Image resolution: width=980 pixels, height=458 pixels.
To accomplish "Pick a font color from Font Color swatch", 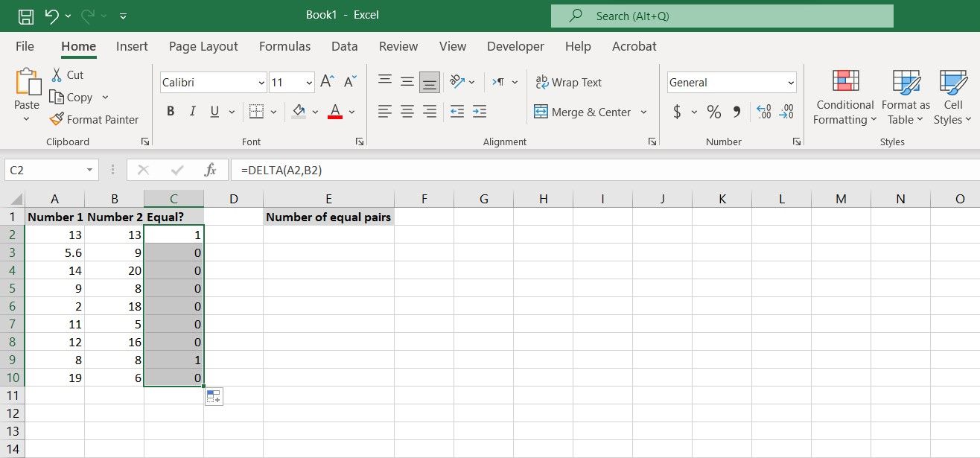I will coord(335,111).
